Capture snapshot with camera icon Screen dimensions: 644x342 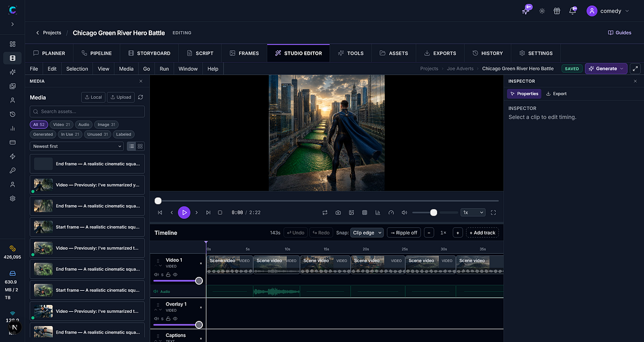coord(338,213)
